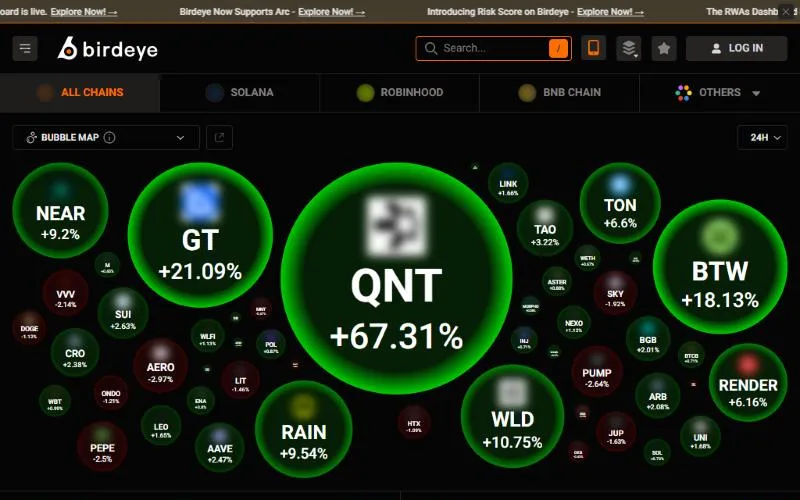The image size is (800, 500).
Task: Click the Birdeye logo
Action: tap(108, 49)
